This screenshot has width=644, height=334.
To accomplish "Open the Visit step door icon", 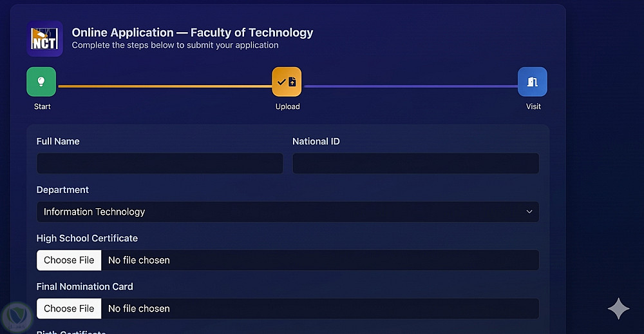I will click(532, 82).
